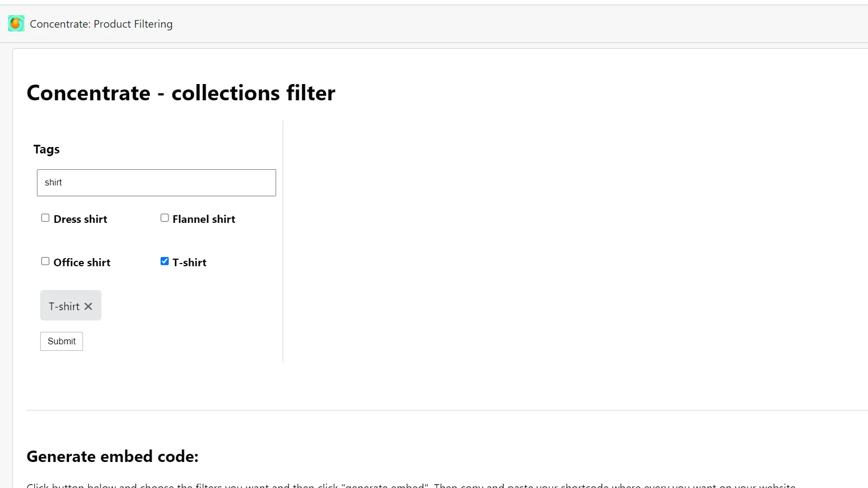
Task: Enable the Dress shirt checkbox
Action: point(45,218)
